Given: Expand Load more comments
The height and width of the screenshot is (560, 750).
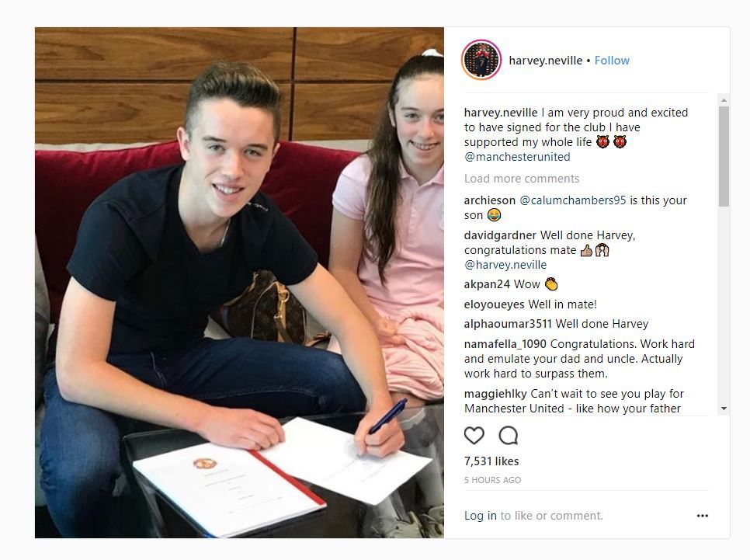Looking at the screenshot, I should pyautogui.click(x=522, y=179).
